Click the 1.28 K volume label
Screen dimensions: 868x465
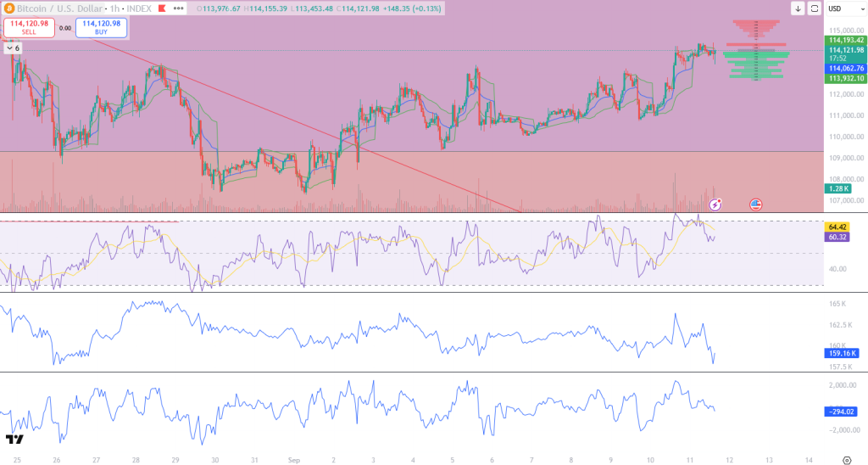(x=838, y=188)
